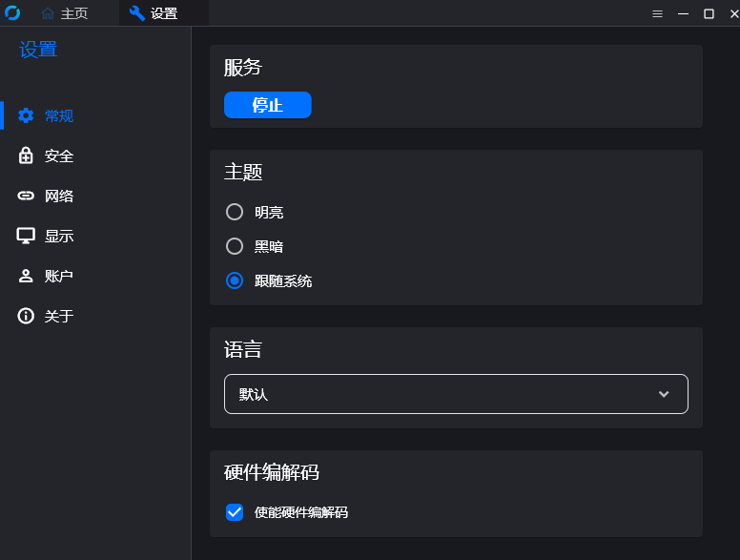Switch to the 主页 tab

coord(65,13)
